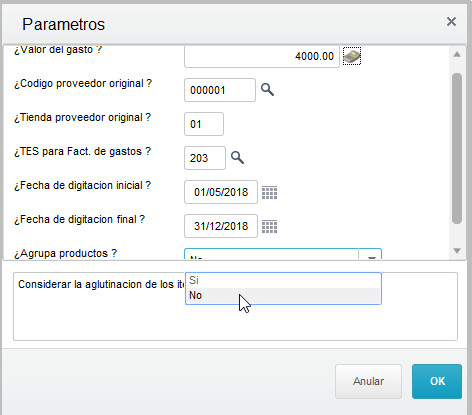The width and height of the screenshot is (472, 415).
Task: Open the calendar for Fecha de digitacion inicial
Action: (269, 192)
